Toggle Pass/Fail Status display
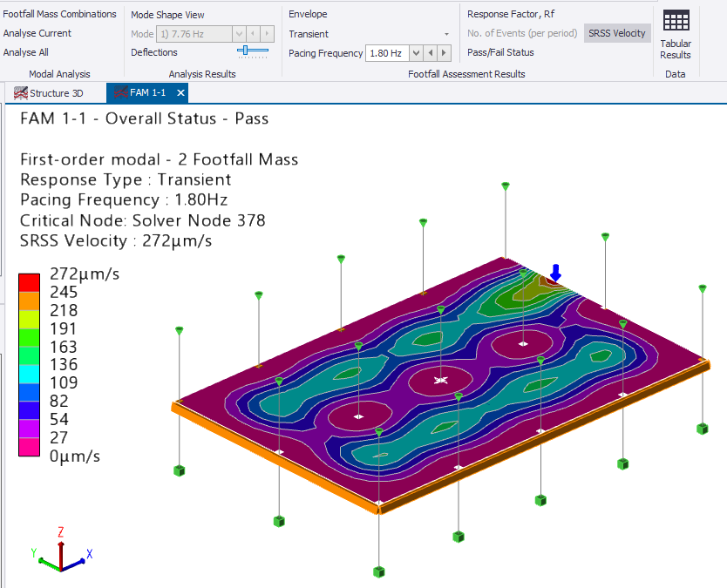The height and width of the screenshot is (588, 727). click(500, 52)
